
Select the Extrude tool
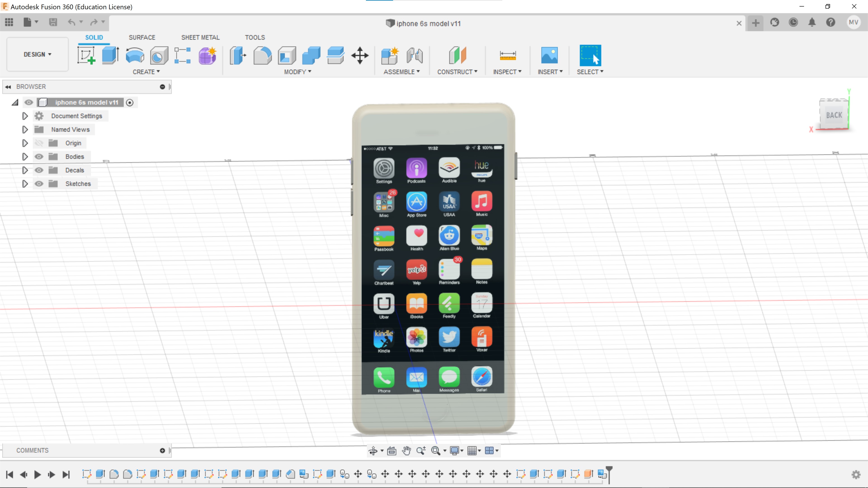point(111,55)
